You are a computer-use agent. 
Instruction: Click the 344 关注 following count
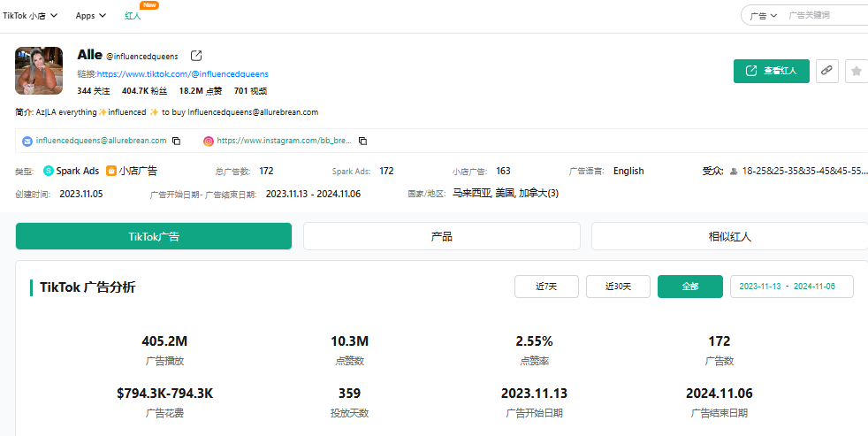pyautogui.click(x=94, y=91)
